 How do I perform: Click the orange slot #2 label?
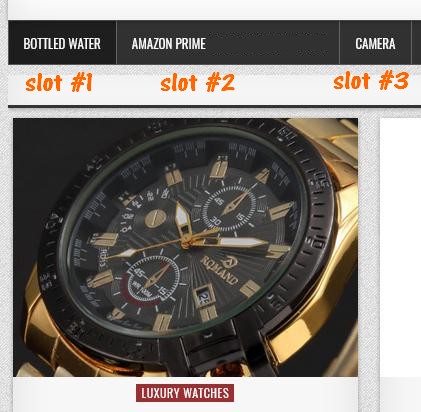coord(197,83)
